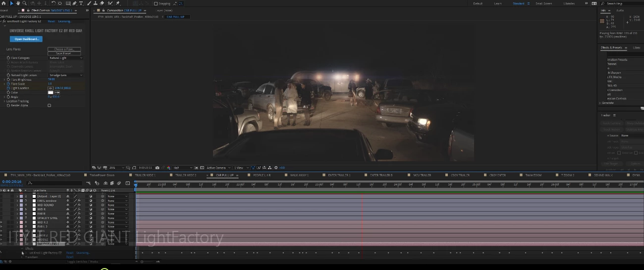644x270 pixels.
Task: Expand the Flare Brightness property
Action: pyautogui.click(x=4, y=80)
